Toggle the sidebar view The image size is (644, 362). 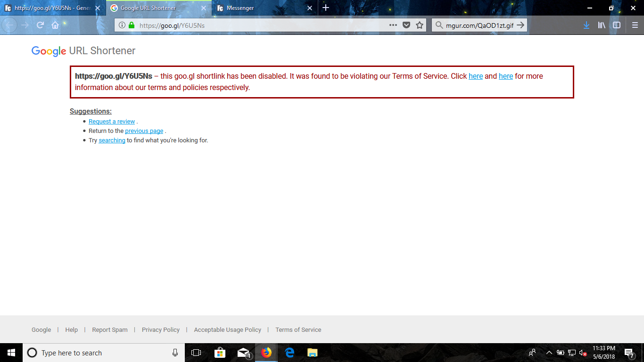tap(617, 25)
